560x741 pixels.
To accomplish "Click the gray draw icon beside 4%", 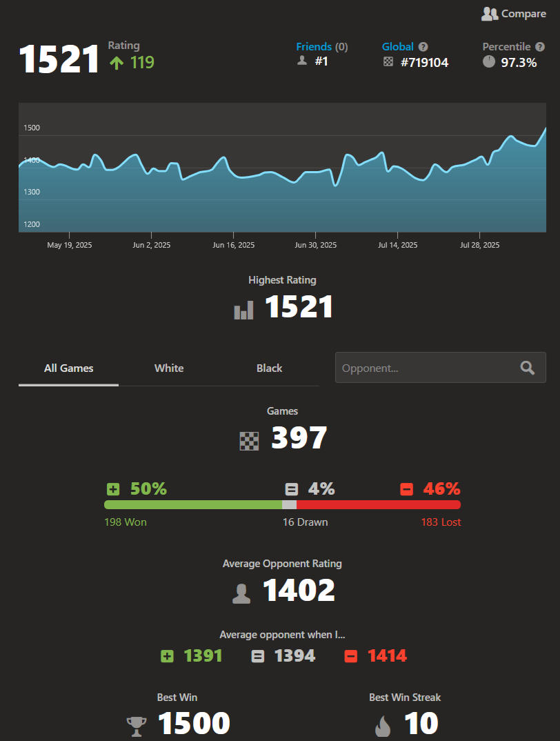I will 292,489.
